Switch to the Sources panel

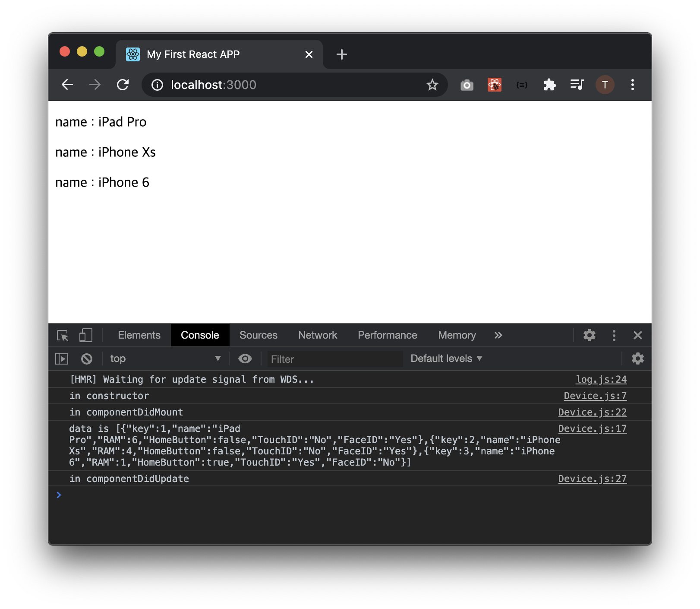tap(259, 335)
